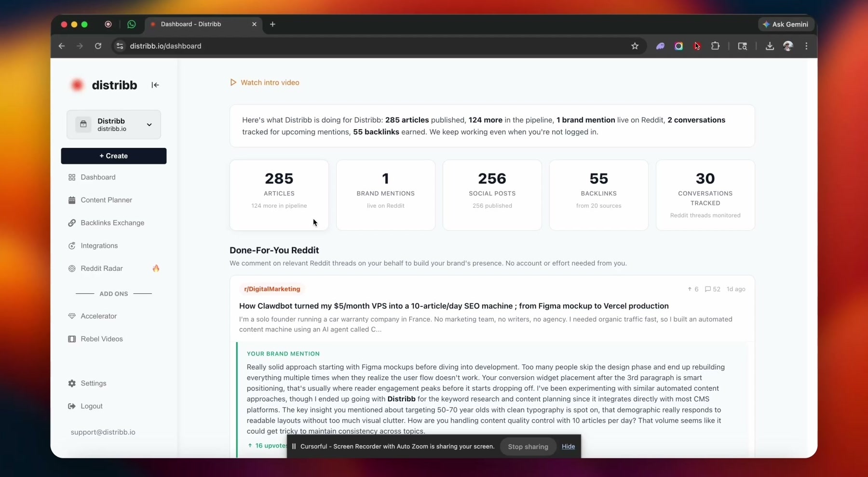The height and width of the screenshot is (477, 868).
Task: Open the Distribb workspace dropdown
Action: pyautogui.click(x=114, y=125)
